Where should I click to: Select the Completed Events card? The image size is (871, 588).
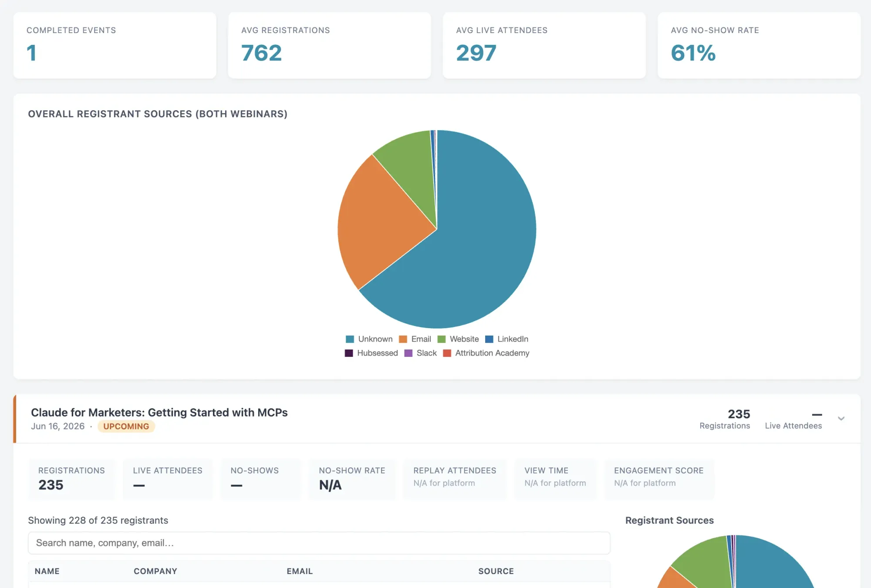click(115, 45)
